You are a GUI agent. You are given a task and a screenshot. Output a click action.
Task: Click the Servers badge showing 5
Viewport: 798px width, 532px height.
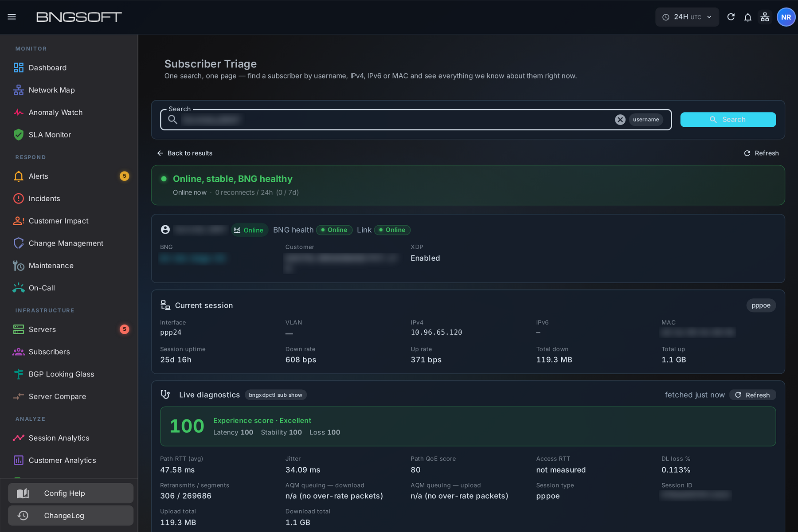(125, 329)
